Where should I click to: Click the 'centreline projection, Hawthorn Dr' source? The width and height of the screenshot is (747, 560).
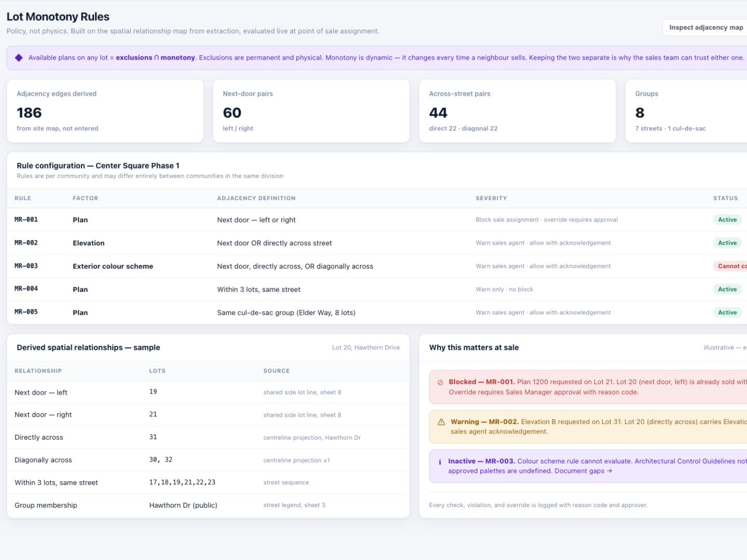[312, 438]
